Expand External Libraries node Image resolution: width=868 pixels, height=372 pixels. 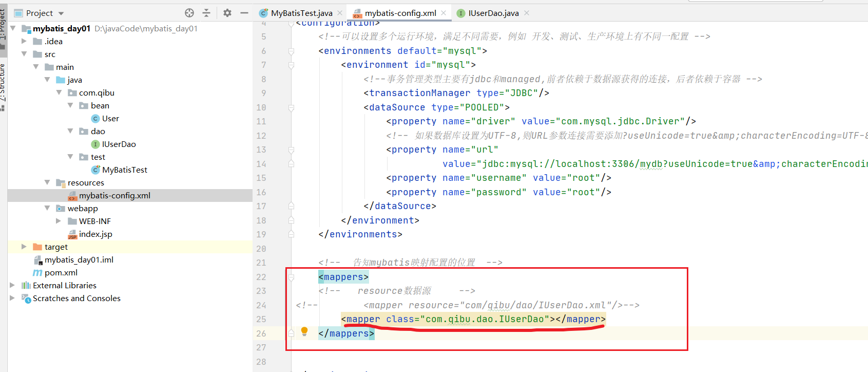13,285
